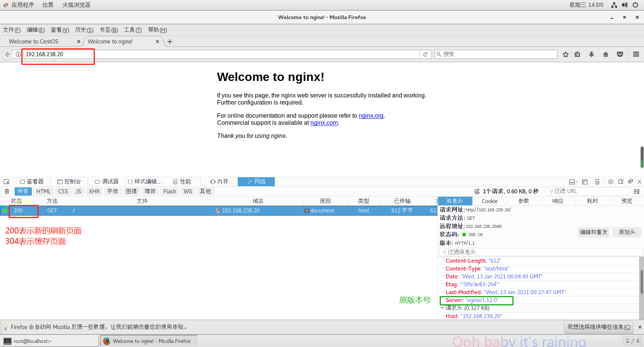Image resolution: width=644 pixels, height=347 pixels.
Task: Click the performance analysis icon beside request summary
Action: tap(477, 191)
